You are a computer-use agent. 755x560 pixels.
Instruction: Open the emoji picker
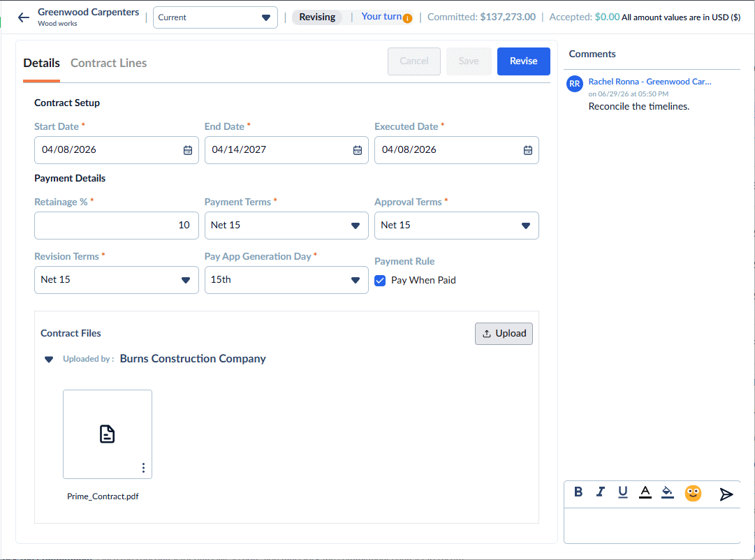693,493
